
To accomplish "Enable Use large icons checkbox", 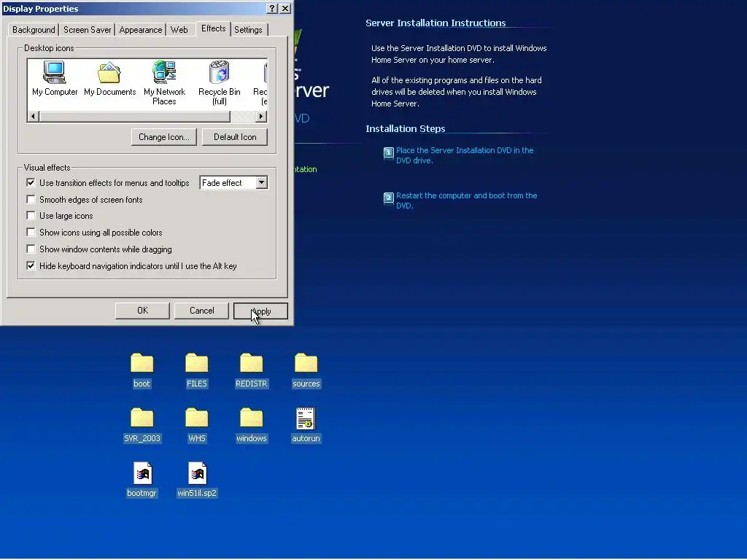I will [31, 216].
